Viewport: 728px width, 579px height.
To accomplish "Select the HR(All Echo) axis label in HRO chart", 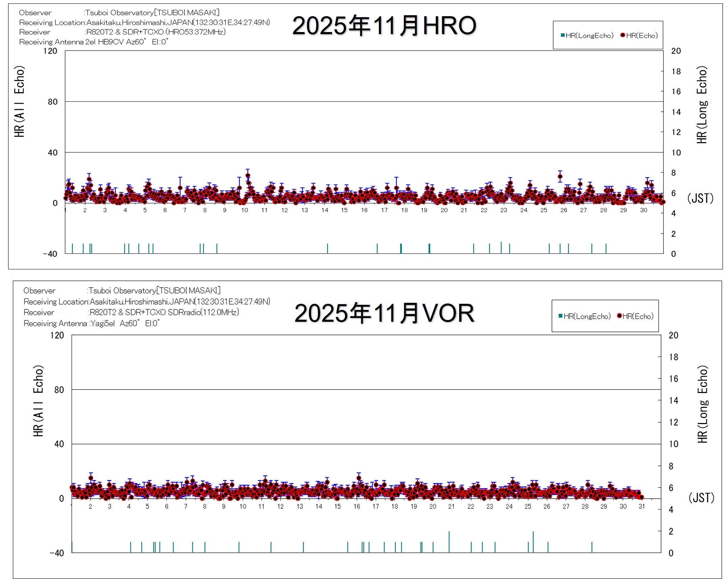I will pyautogui.click(x=19, y=101).
